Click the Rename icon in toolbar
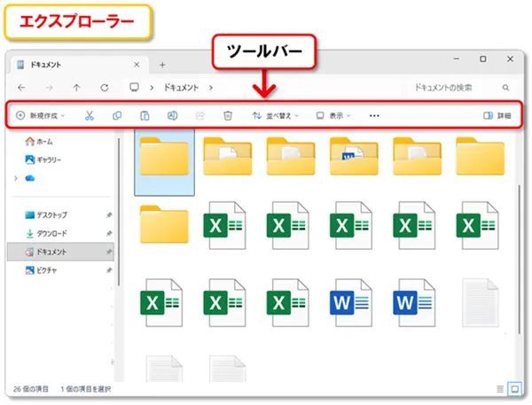Viewport: 532px width, 405px height. [172, 116]
